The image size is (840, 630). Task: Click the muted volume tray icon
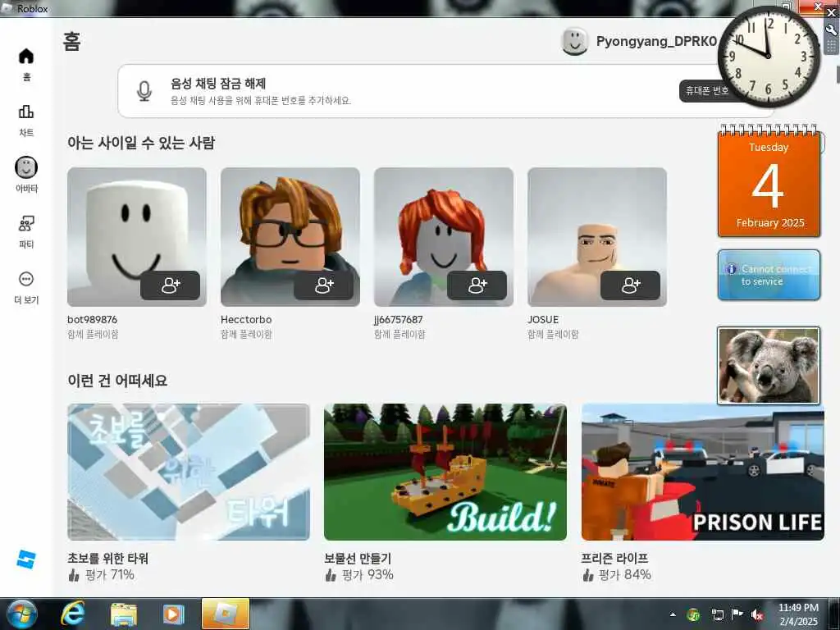[757, 614]
